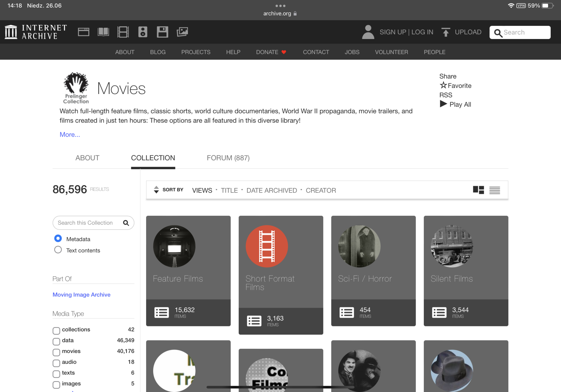Open the Feature Films collection thumbnail
561x392 pixels.
tap(174, 246)
